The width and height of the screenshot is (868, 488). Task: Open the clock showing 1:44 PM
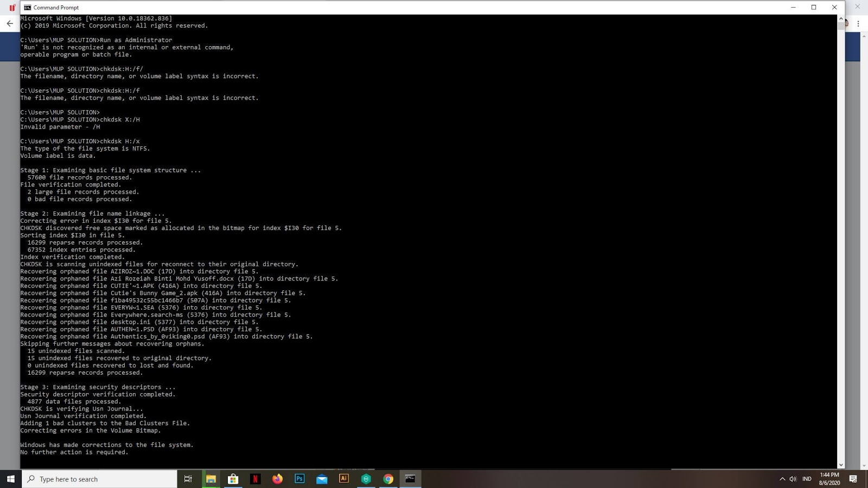829,479
